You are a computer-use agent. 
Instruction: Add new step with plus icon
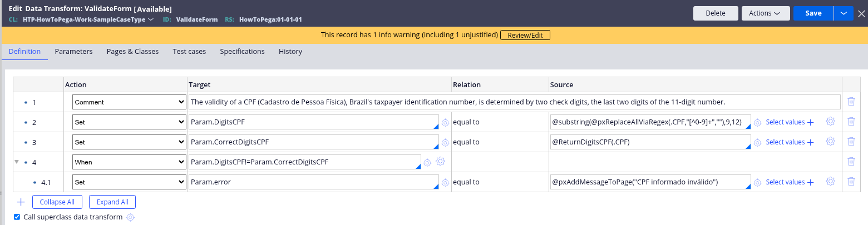(x=21, y=202)
